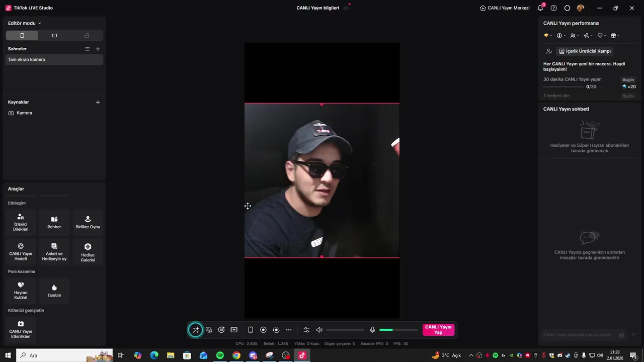
Task: Open the Hayran Kulübü tool
Action: tap(21, 291)
